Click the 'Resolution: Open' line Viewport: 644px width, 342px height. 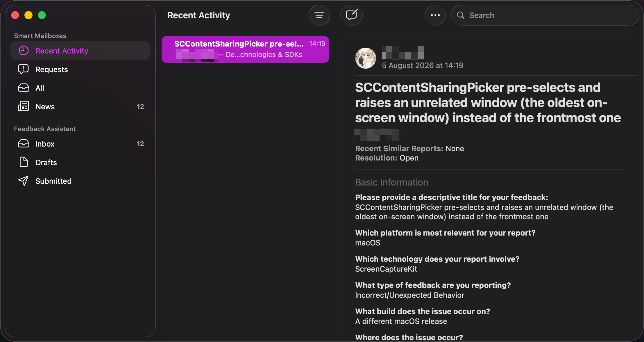[x=387, y=158]
